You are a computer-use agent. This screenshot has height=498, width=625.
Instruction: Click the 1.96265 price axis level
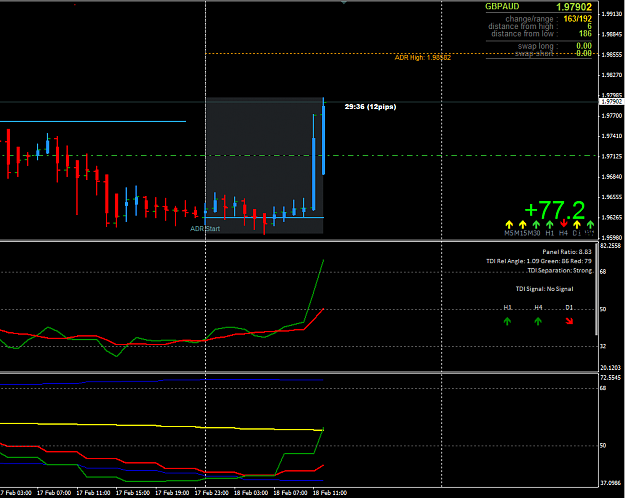pyautogui.click(x=611, y=217)
